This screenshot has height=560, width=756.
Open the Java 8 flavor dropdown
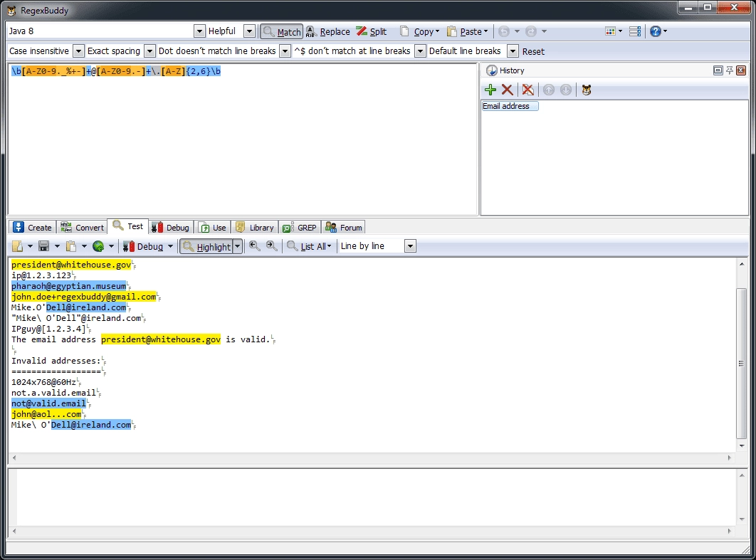tap(199, 31)
